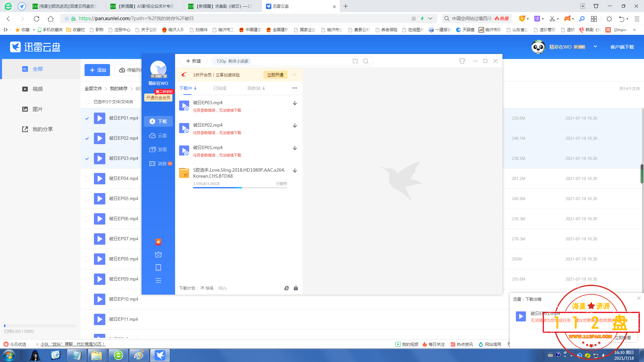The width and height of the screenshot is (644, 362).
Task: Check 破日EP06.mp4 checkbox
Action: coord(87,219)
